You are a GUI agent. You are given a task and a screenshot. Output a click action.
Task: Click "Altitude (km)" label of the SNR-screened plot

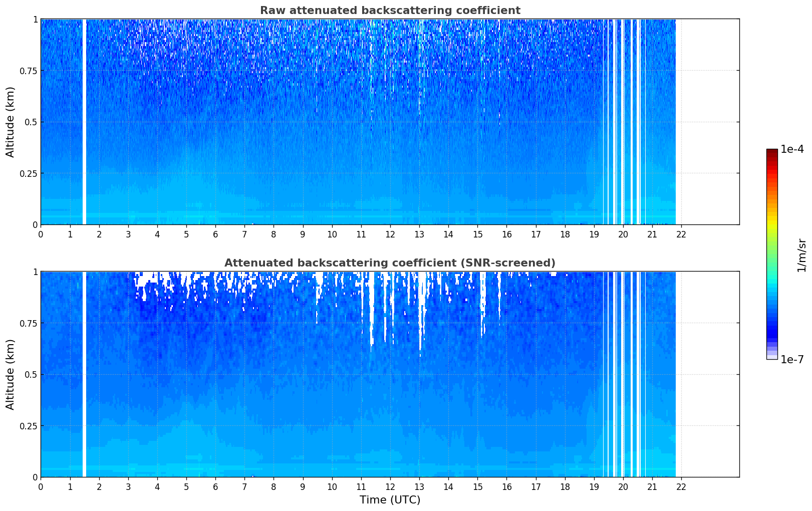pyautogui.click(x=11, y=374)
